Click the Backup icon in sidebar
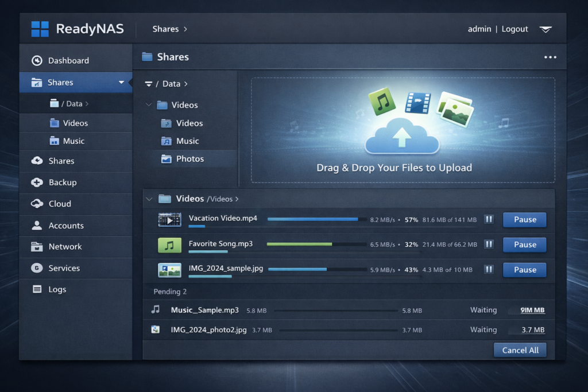Viewport: 588px width, 392px height. [x=37, y=183]
